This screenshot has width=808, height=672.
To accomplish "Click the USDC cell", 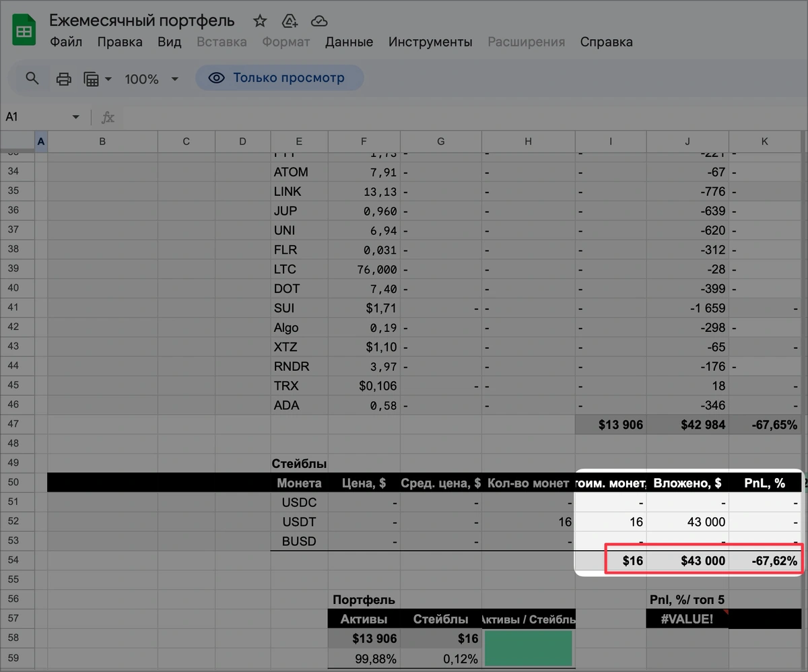I will point(299,502).
